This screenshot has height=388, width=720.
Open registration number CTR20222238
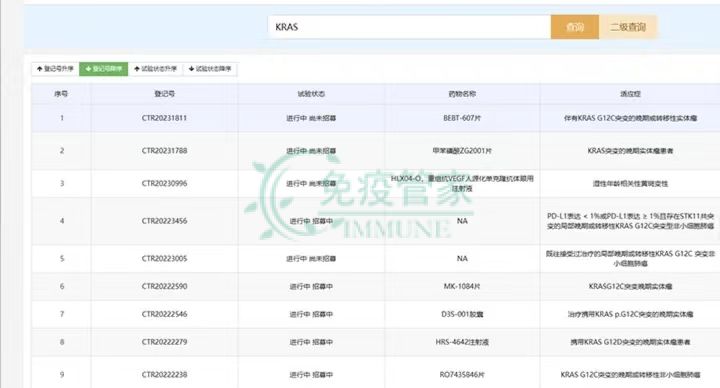coord(164,375)
